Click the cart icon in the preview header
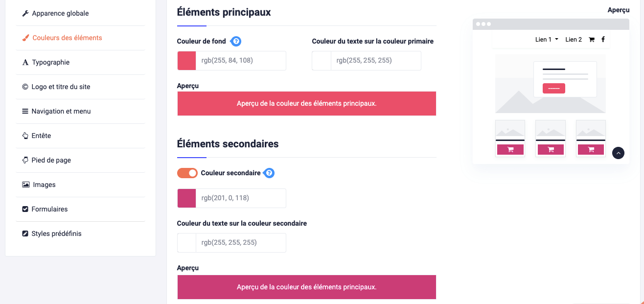The image size is (644, 304). pyautogui.click(x=592, y=39)
